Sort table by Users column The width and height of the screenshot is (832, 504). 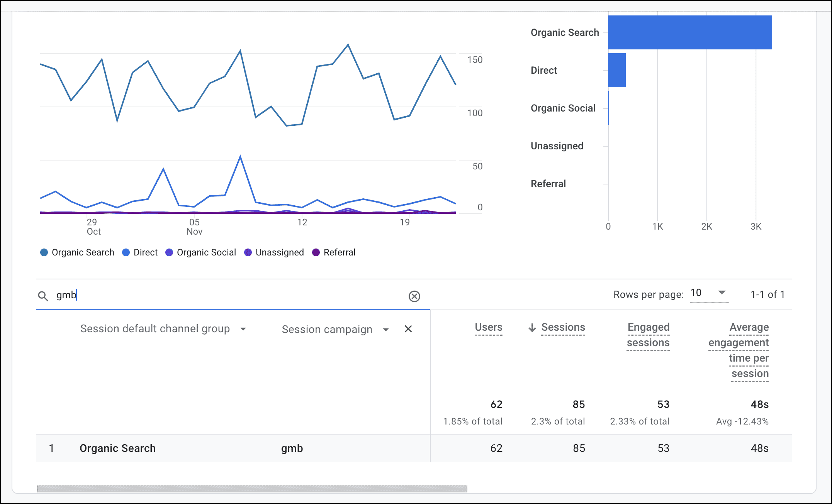point(488,327)
